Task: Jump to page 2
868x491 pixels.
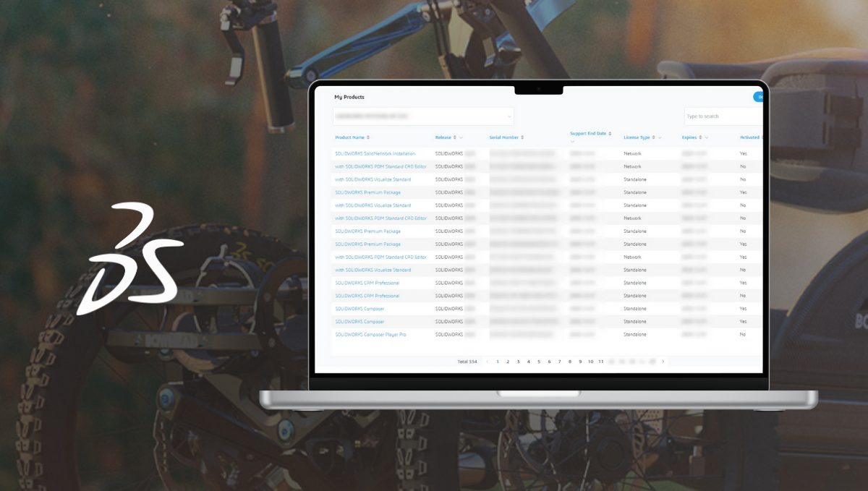Action: [x=508, y=362]
